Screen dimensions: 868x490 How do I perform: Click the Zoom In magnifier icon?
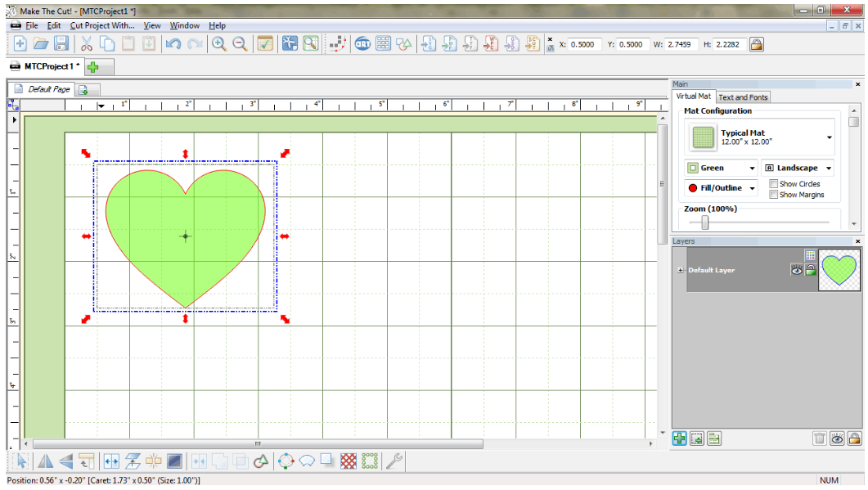pyautogui.click(x=218, y=43)
